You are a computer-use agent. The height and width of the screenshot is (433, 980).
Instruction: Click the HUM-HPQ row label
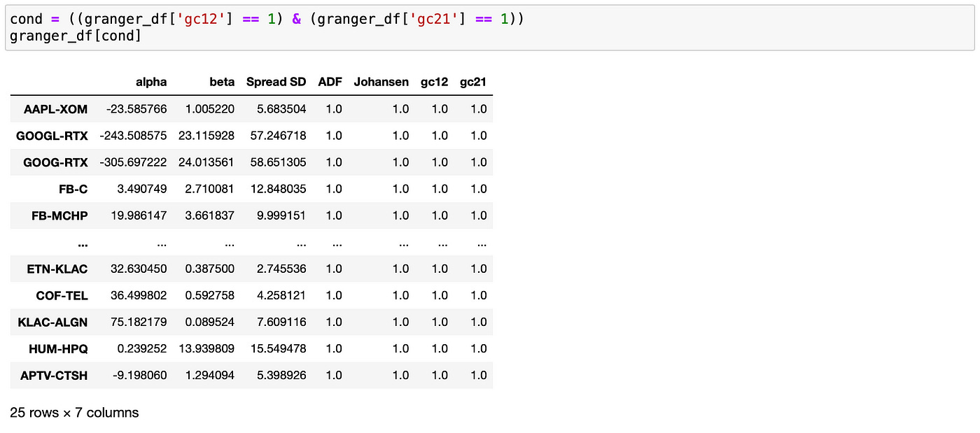tap(58, 348)
